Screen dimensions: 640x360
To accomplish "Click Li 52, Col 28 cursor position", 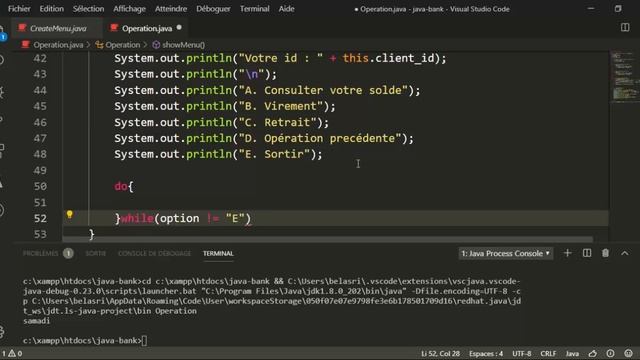I will pos(440,353).
